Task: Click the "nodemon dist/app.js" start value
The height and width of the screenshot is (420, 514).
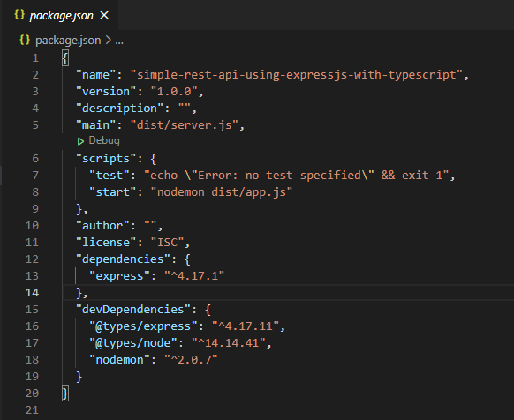Action: coord(222,192)
